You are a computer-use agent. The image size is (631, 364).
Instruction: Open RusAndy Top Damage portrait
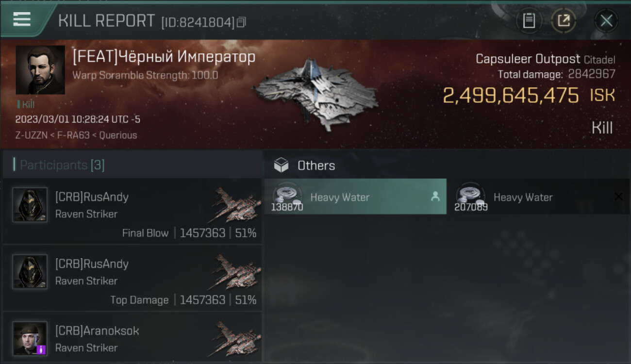coord(30,272)
